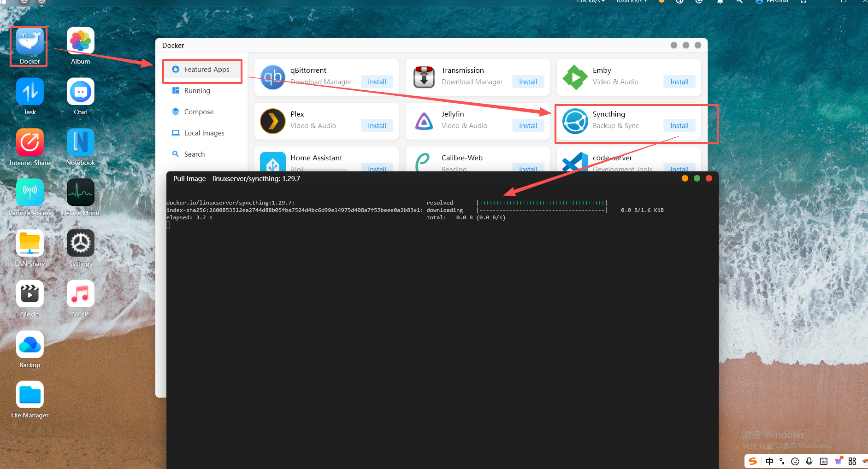
Task: Toggle fullscreen from the top bar
Action: [x=803, y=1]
